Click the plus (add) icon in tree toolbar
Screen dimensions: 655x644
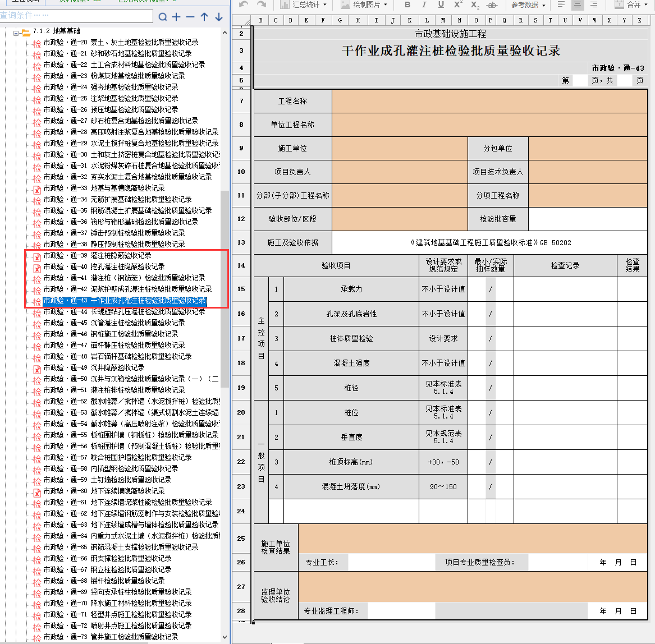(x=176, y=17)
